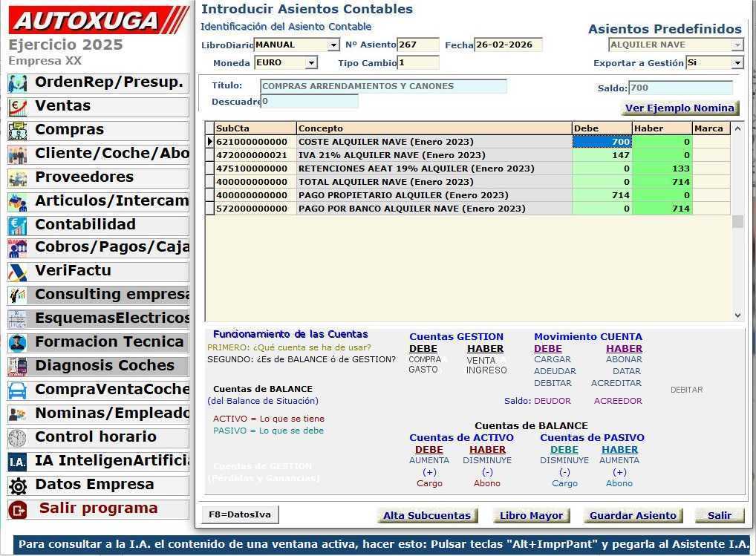Click the OrdenRep/Presup. sidebar icon
The height and width of the screenshot is (556, 756).
tap(17, 83)
